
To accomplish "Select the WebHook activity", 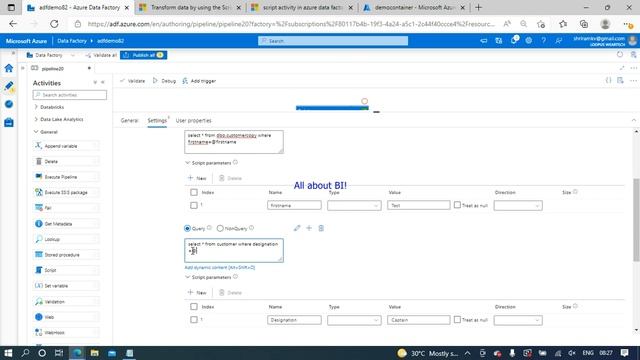I will click(66, 333).
